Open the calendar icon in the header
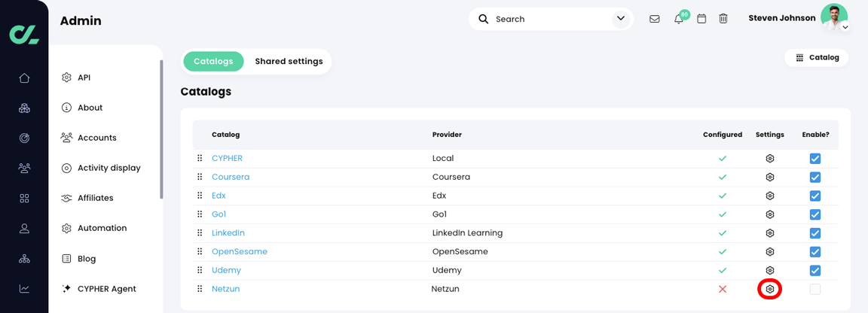868x313 pixels. click(x=701, y=19)
